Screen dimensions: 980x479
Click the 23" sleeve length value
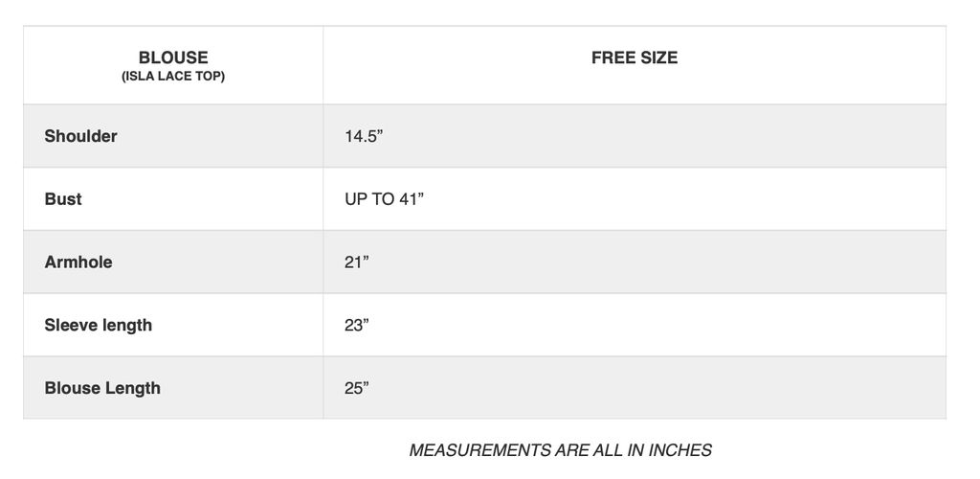pyautogui.click(x=356, y=326)
